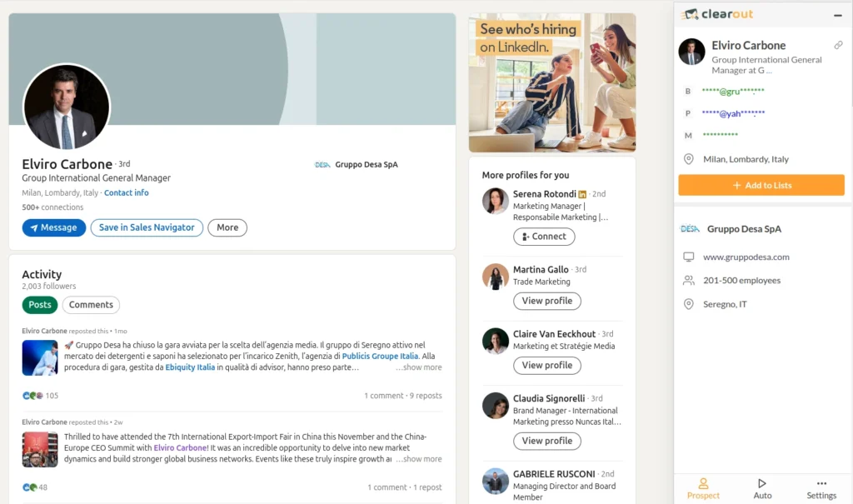Open thumbnail of China Export-Import Fair post
The height and width of the screenshot is (504, 853).
pos(40,450)
